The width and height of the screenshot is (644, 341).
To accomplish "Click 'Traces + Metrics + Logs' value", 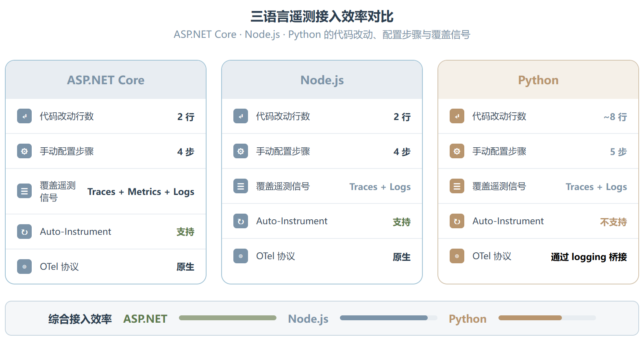I will click(141, 192).
